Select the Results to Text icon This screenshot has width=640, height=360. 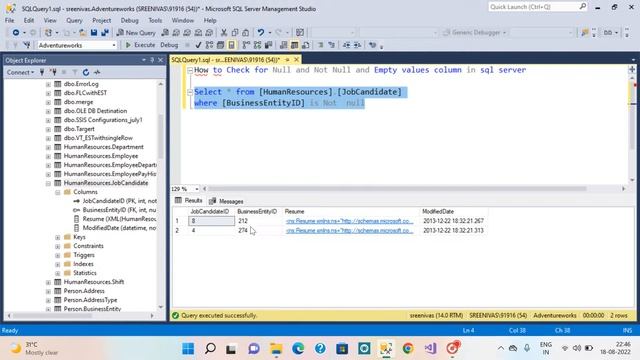pyautogui.click(x=283, y=45)
